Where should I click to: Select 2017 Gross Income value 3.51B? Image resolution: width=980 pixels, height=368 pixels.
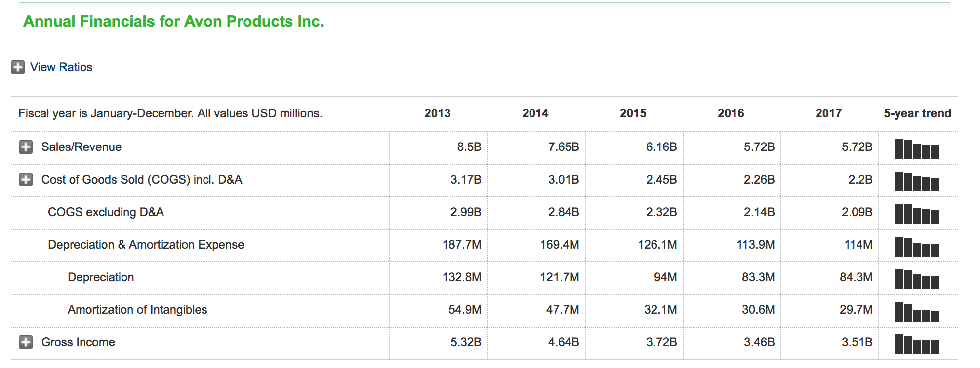click(857, 342)
